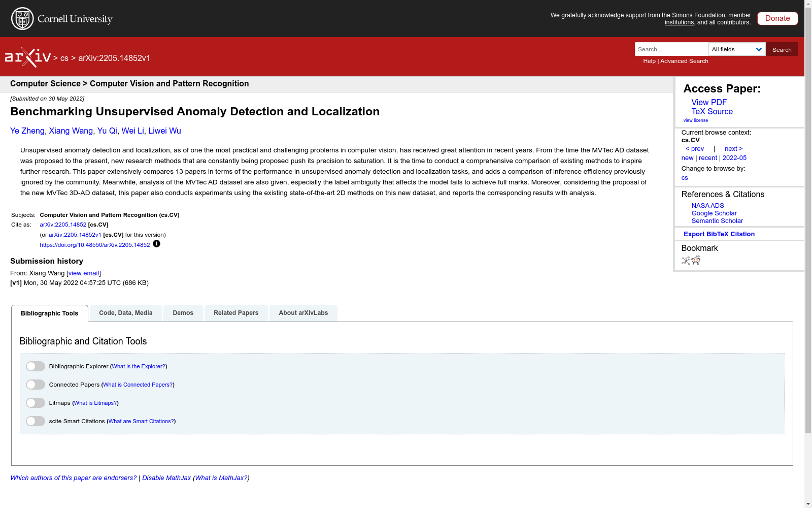Bookmark the paper on Reddit icon

click(x=696, y=261)
